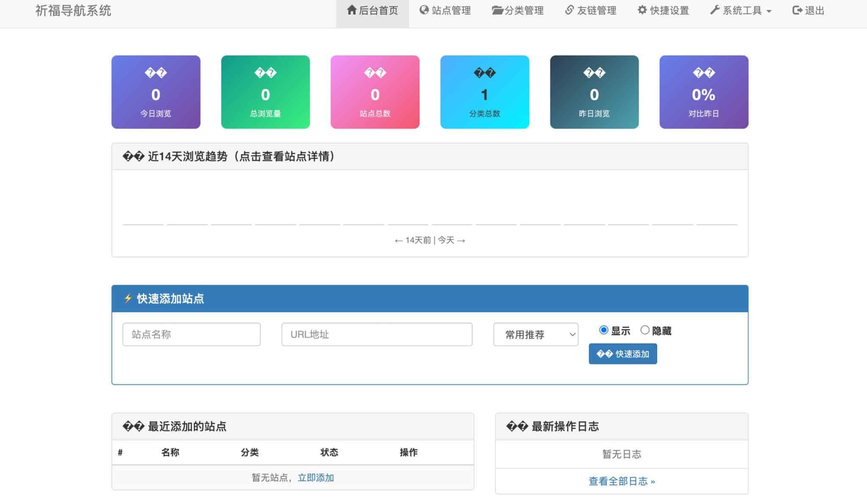Click the wrench icon beside 系统工具
Screen dimensions: 867x504
(715, 10)
